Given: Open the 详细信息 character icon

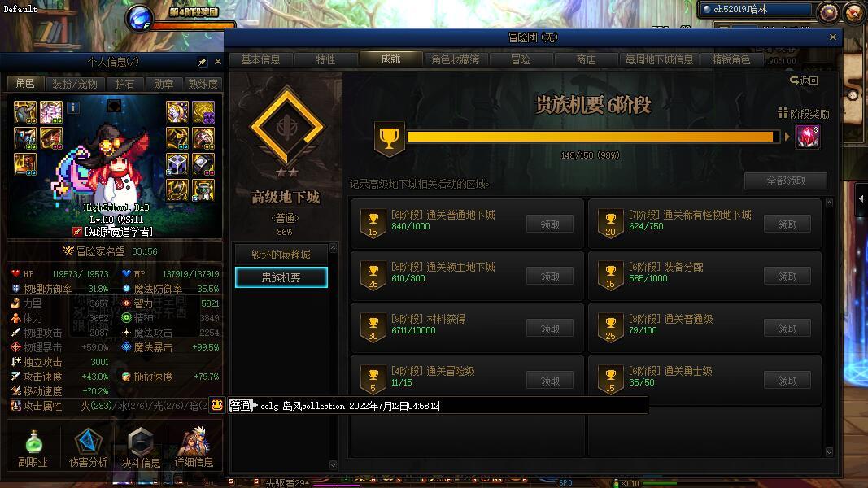Looking at the screenshot, I should (193, 441).
